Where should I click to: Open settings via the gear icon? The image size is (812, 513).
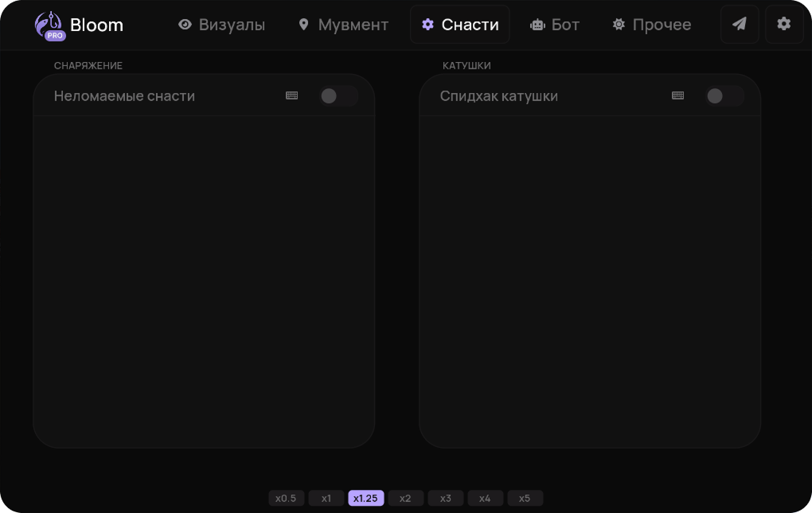(784, 25)
